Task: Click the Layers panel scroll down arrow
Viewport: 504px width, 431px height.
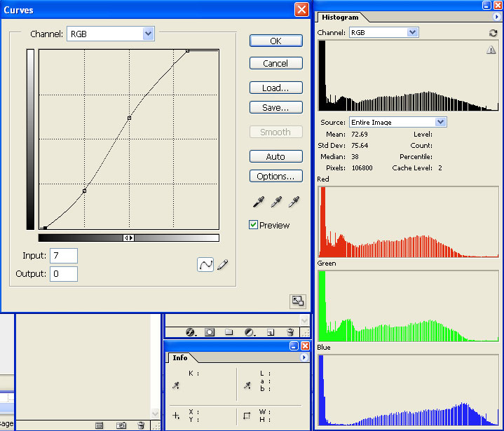Action: (x=304, y=320)
